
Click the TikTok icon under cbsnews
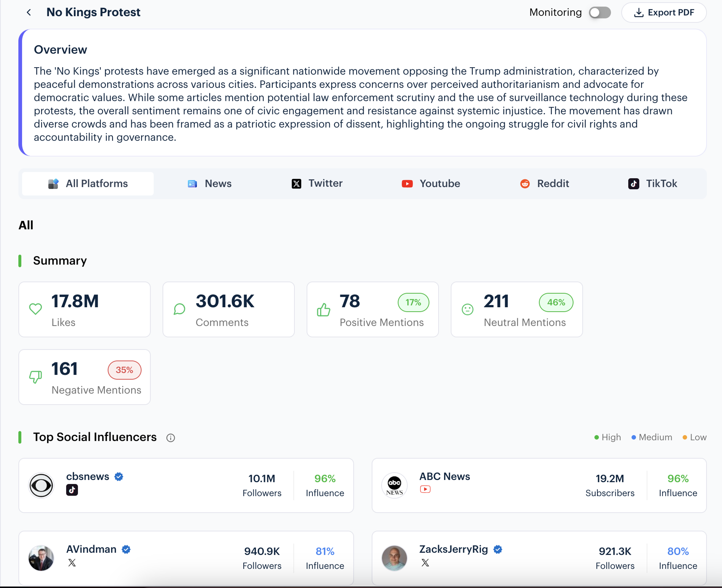(72, 490)
